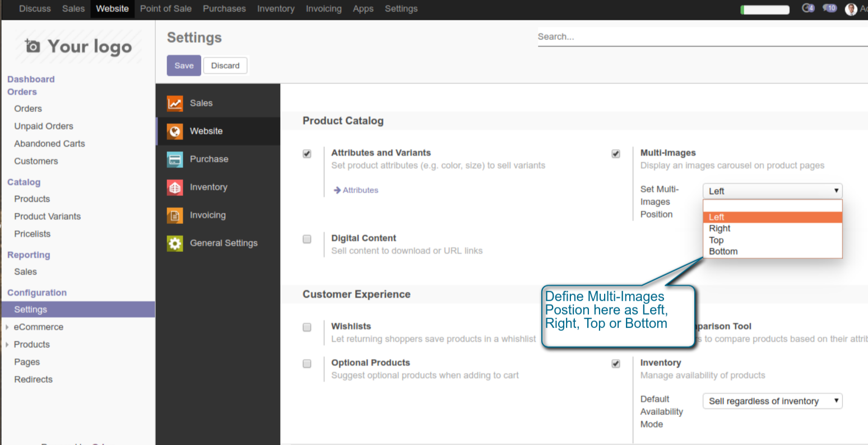The height and width of the screenshot is (445, 868).
Task: Click the Purchase card icon
Action: click(175, 159)
